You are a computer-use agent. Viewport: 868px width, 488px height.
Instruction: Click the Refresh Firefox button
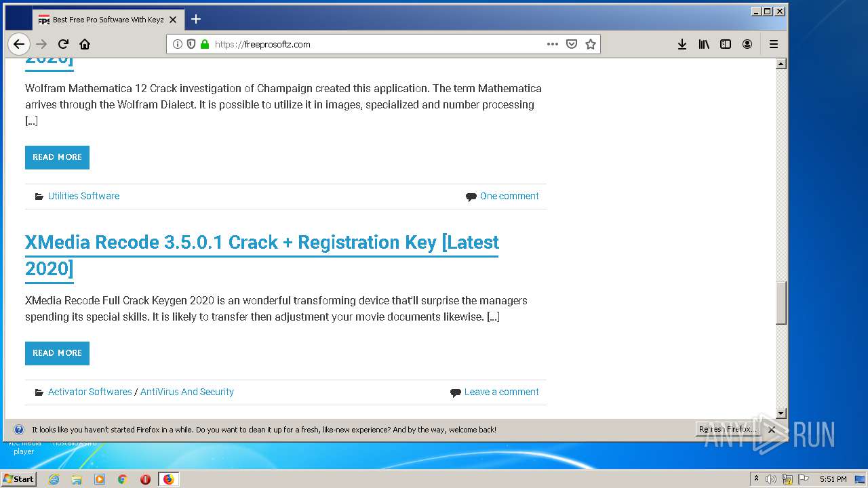coord(728,429)
